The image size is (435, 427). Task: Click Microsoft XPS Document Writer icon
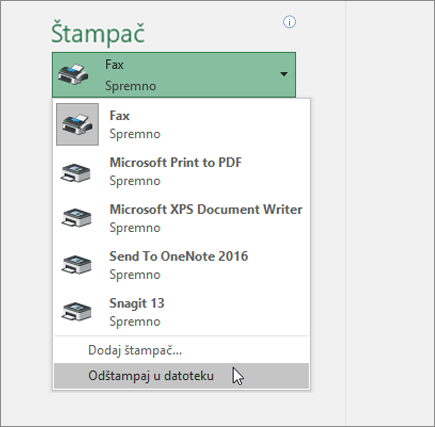[76, 218]
